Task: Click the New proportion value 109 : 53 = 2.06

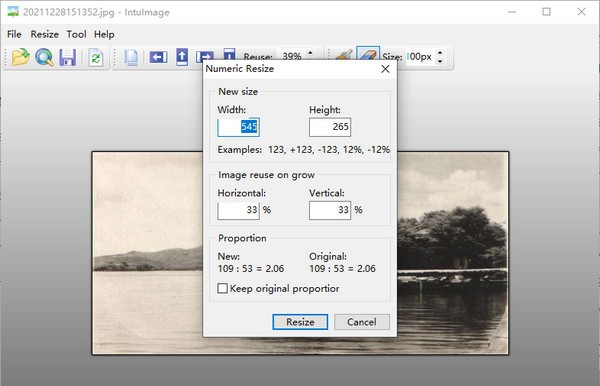Action: click(x=251, y=269)
